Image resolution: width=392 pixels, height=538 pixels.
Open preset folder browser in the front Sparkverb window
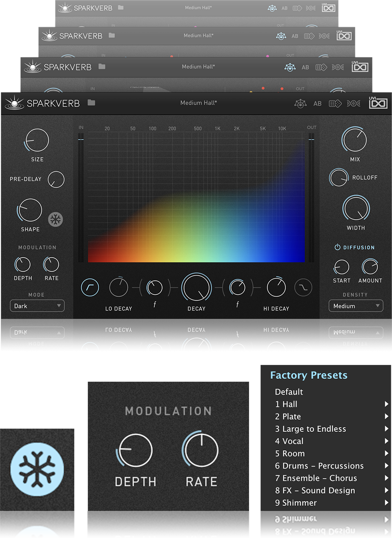coord(91,103)
